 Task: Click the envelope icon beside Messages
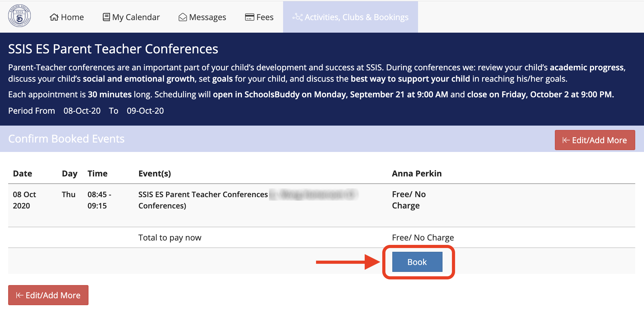182,17
